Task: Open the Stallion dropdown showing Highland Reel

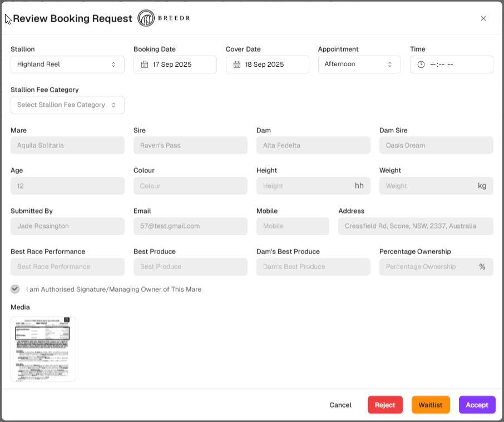Action: (x=67, y=64)
